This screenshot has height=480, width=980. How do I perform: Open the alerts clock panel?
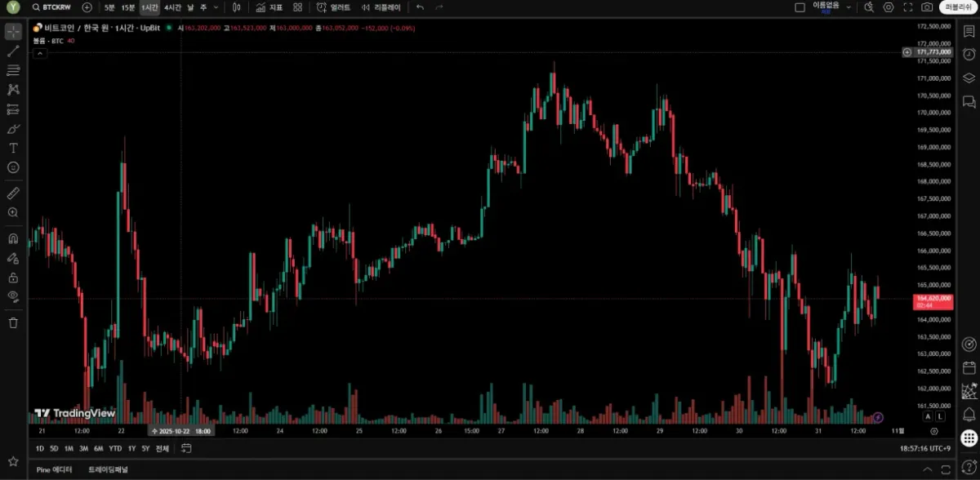pos(969,54)
